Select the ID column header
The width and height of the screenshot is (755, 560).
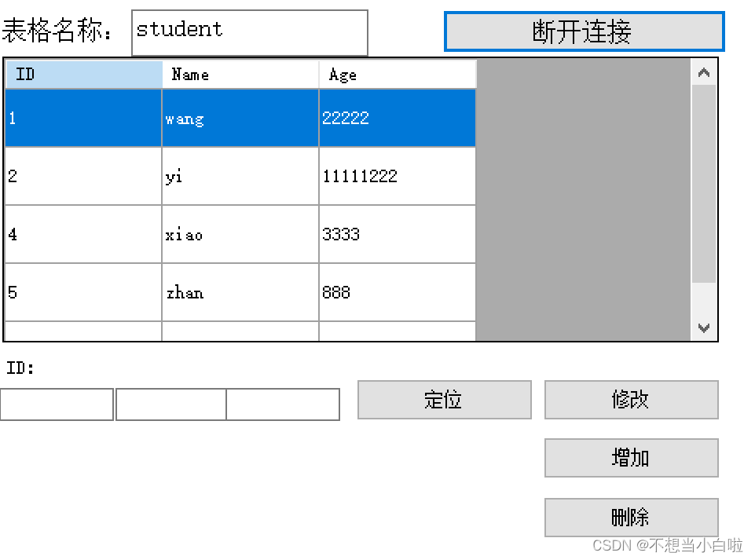(82, 75)
